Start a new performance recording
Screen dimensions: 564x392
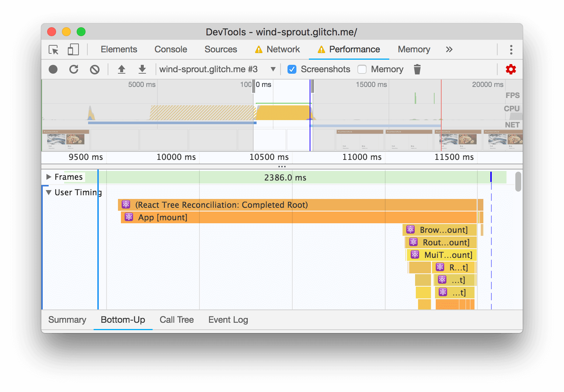point(53,69)
